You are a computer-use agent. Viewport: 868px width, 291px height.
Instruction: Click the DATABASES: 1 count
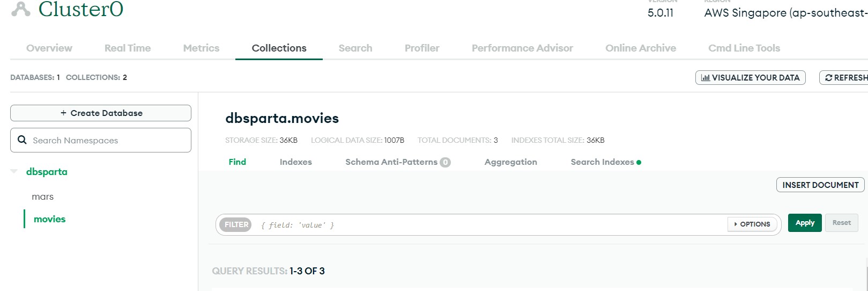coord(35,77)
